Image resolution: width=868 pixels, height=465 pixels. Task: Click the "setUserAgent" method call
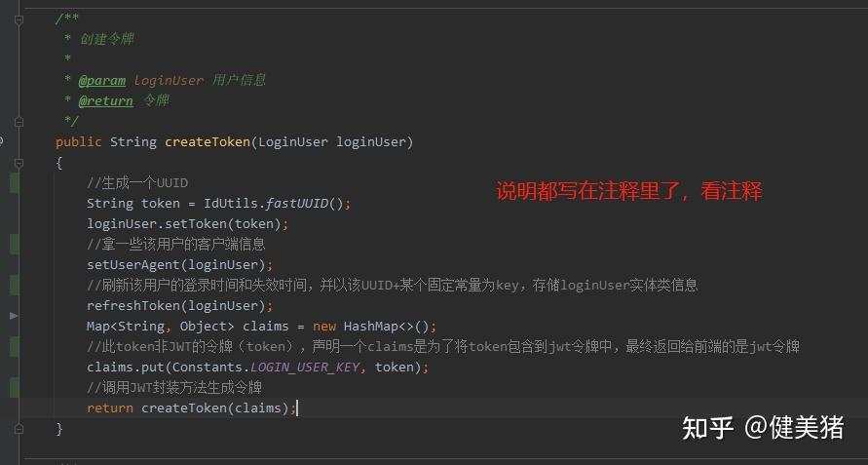click(133, 265)
